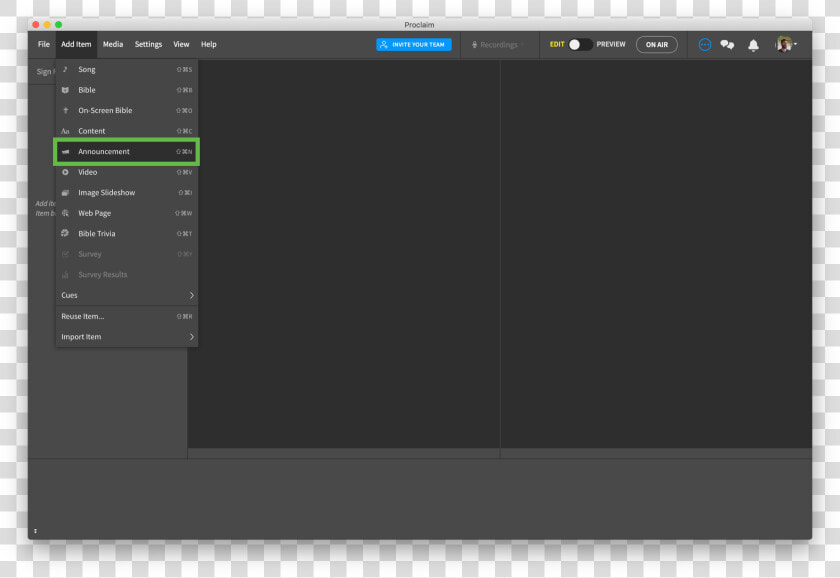Screen dimensions: 840x578
Task: Open the blue chat bubble icon
Action: [x=705, y=44]
